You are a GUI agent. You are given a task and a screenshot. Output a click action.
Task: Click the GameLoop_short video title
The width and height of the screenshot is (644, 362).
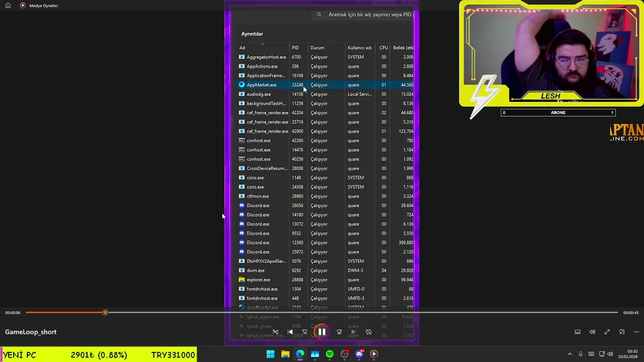[31, 332]
